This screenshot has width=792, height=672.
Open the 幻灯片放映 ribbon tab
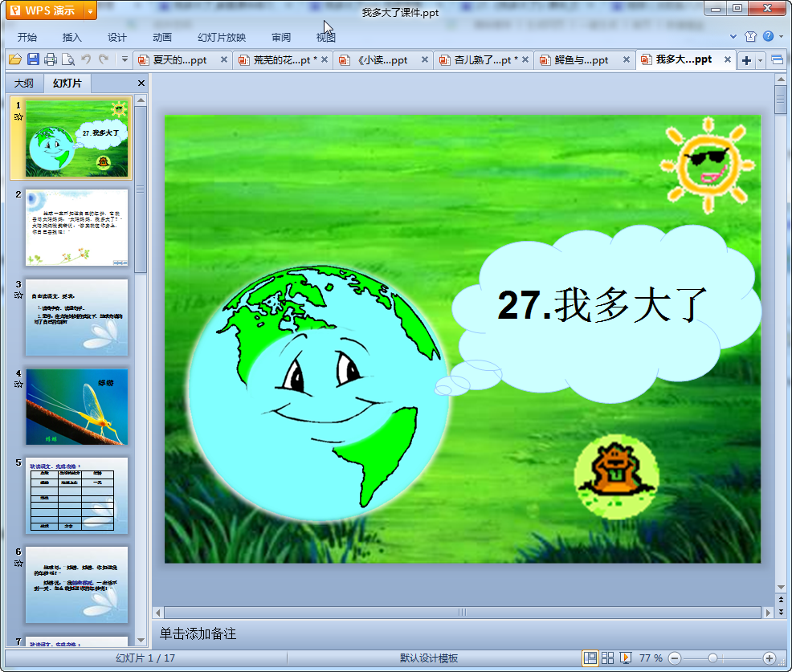[x=222, y=37]
